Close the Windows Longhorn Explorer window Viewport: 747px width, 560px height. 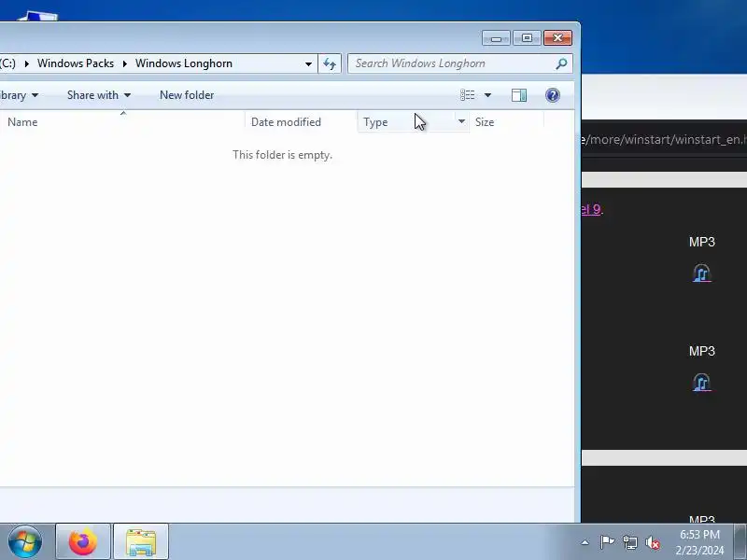tap(557, 38)
